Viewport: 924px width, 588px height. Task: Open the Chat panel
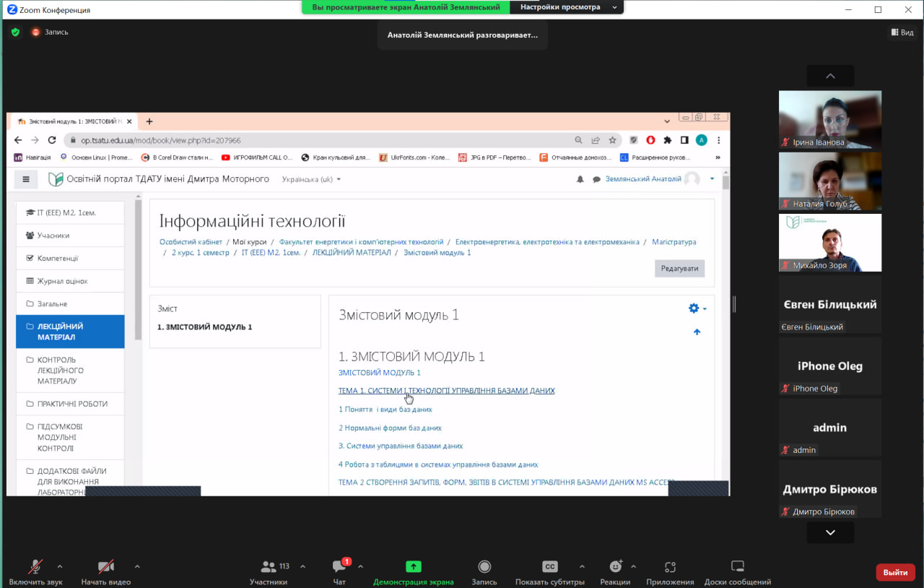(339, 567)
